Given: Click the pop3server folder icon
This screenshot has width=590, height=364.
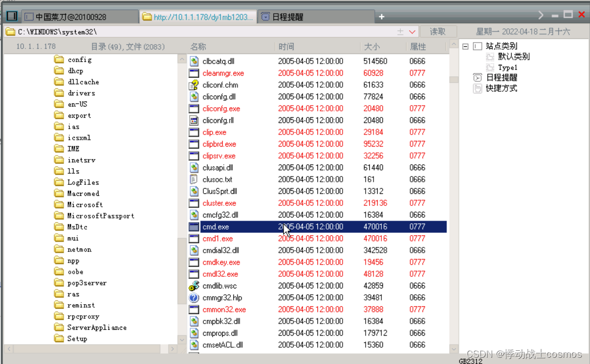Looking at the screenshot, I should [x=59, y=283].
